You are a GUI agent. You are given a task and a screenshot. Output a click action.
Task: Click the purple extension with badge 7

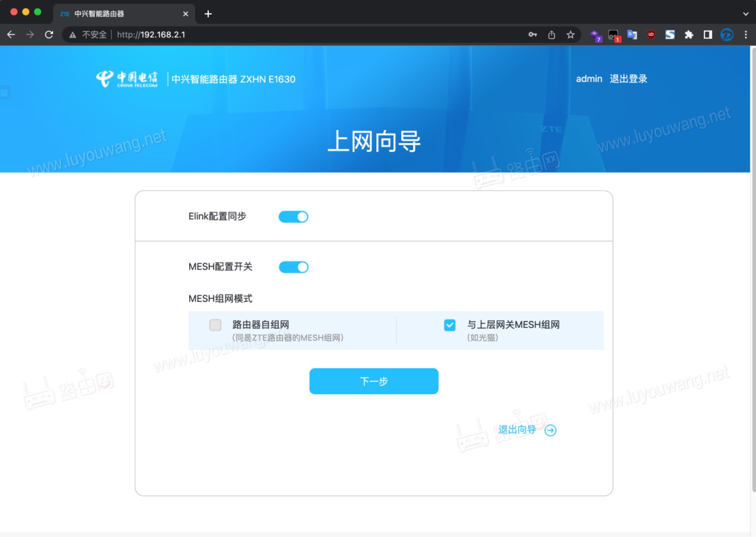pyautogui.click(x=595, y=35)
